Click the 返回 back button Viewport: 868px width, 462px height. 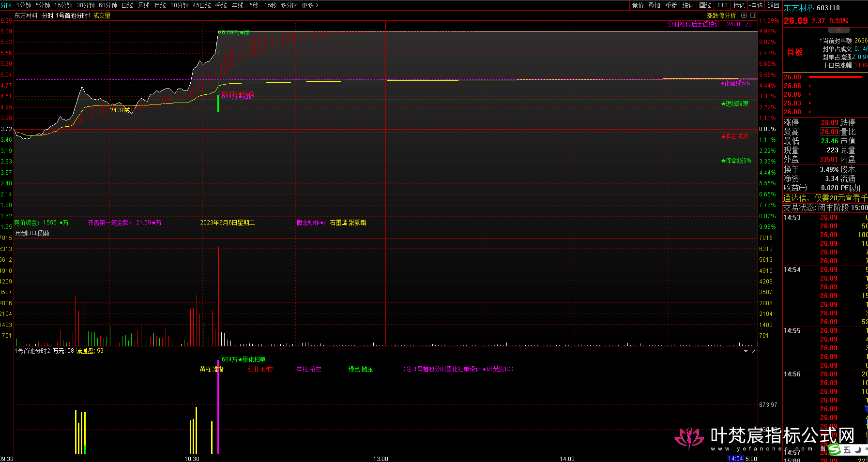[774, 5]
